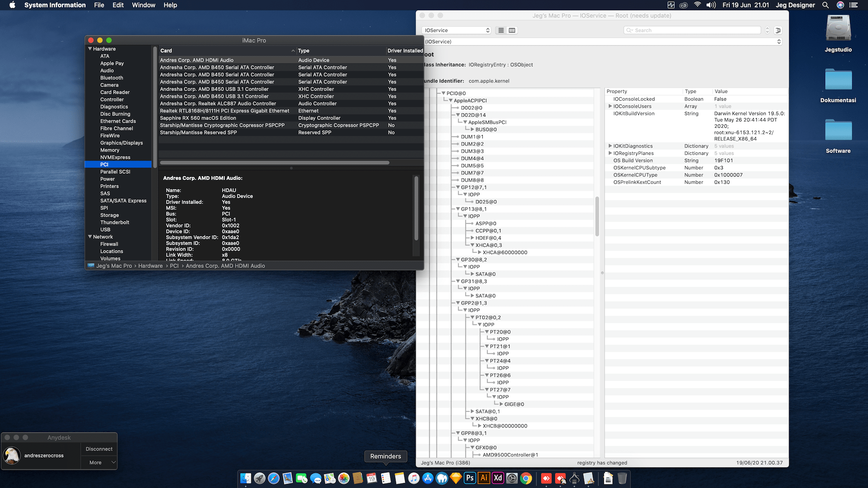Screen dimensions: 868x488
Task: Expand IOKitDiagnostics dictionary property
Action: pos(610,146)
